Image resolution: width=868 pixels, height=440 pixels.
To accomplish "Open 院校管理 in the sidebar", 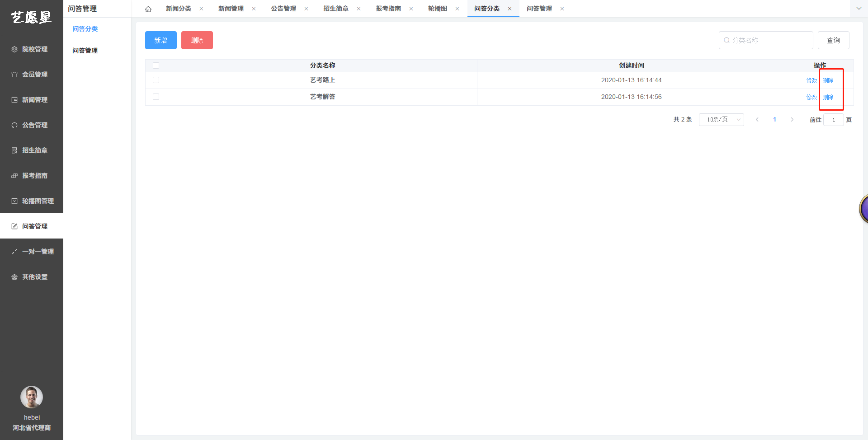I will tap(32, 49).
